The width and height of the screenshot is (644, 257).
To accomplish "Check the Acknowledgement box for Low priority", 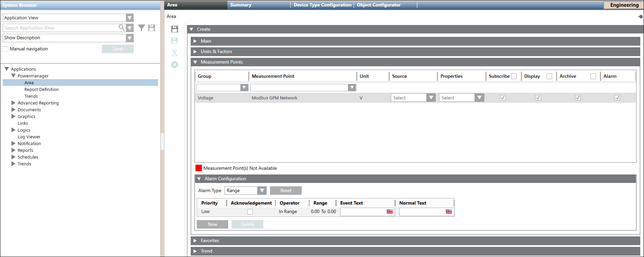I will click(250, 212).
